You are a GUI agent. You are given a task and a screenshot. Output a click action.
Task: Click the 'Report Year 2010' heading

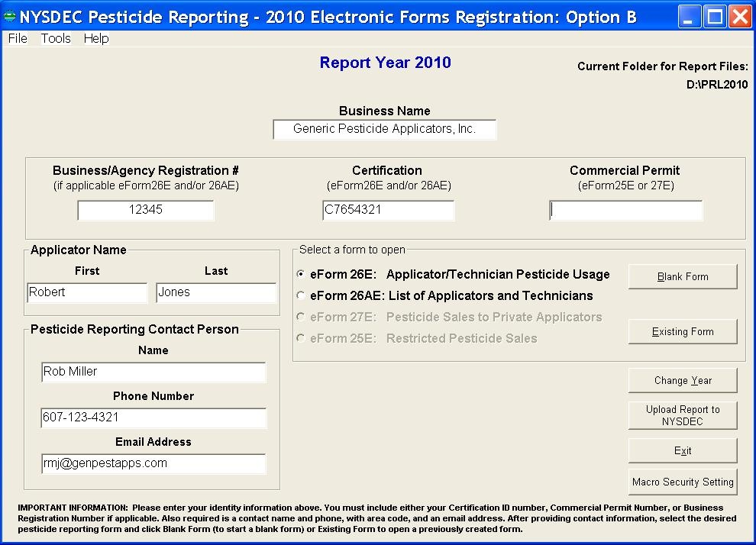click(385, 62)
